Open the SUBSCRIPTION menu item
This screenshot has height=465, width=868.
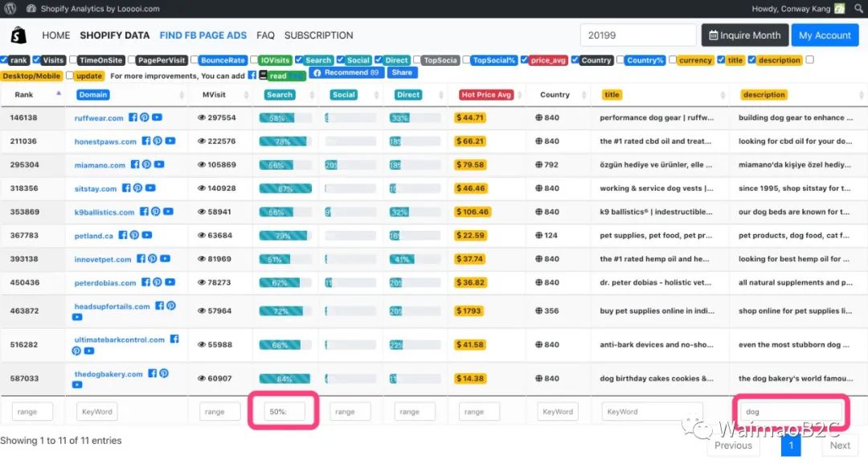click(318, 35)
